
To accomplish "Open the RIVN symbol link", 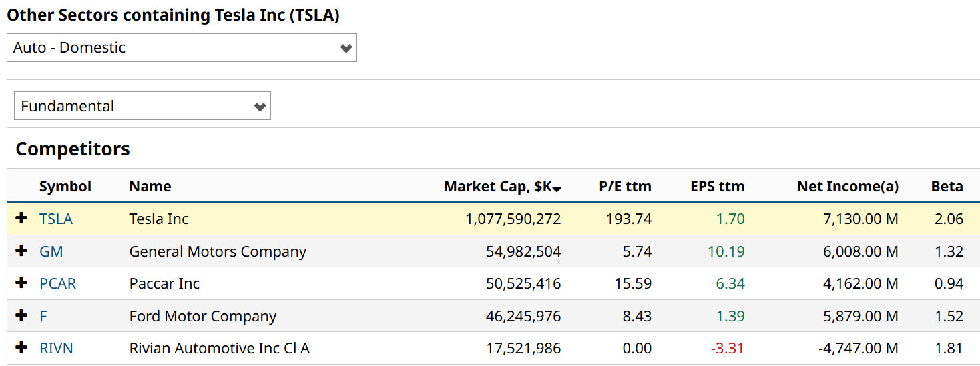I will point(56,348).
